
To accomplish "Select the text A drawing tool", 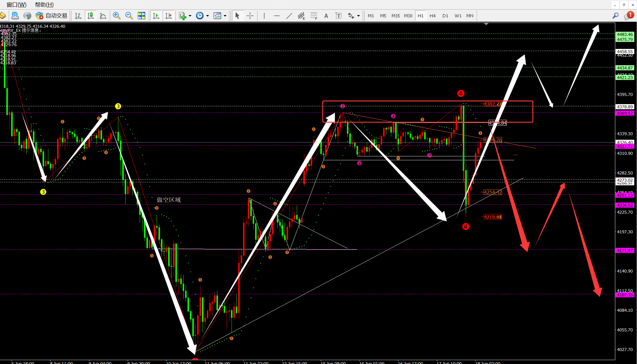I will click(x=326, y=16).
